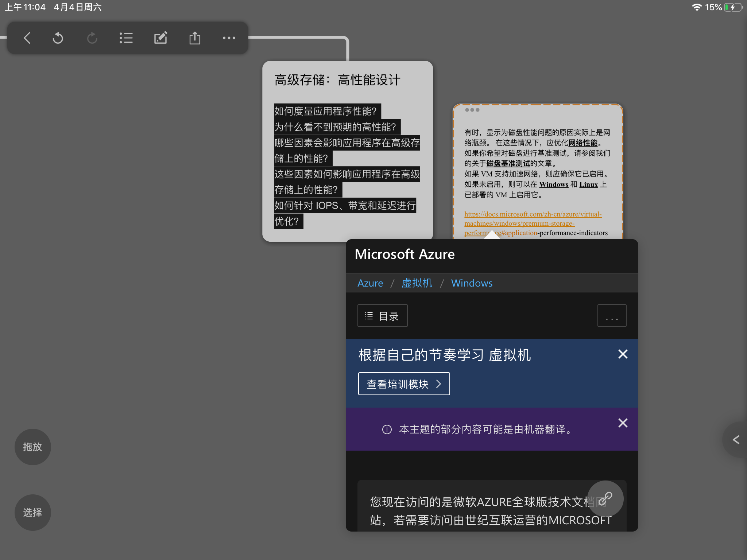Open the outline list view

pos(126,38)
